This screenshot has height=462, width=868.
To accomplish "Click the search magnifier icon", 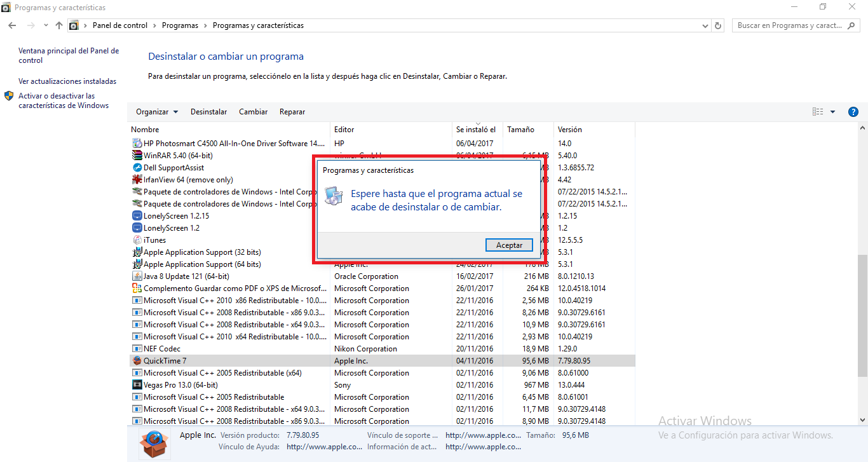I will tap(852, 25).
